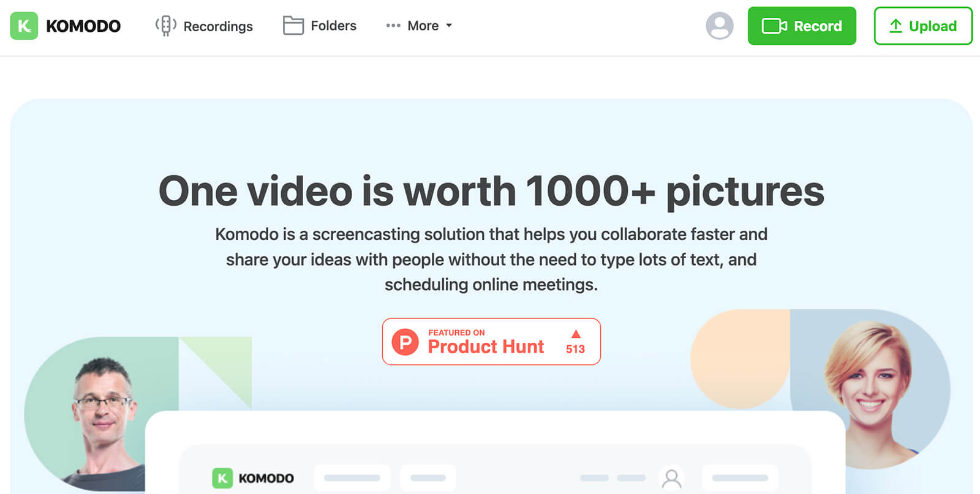The image size is (980, 494).
Task: Click the green Record button
Action: [x=802, y=26]
